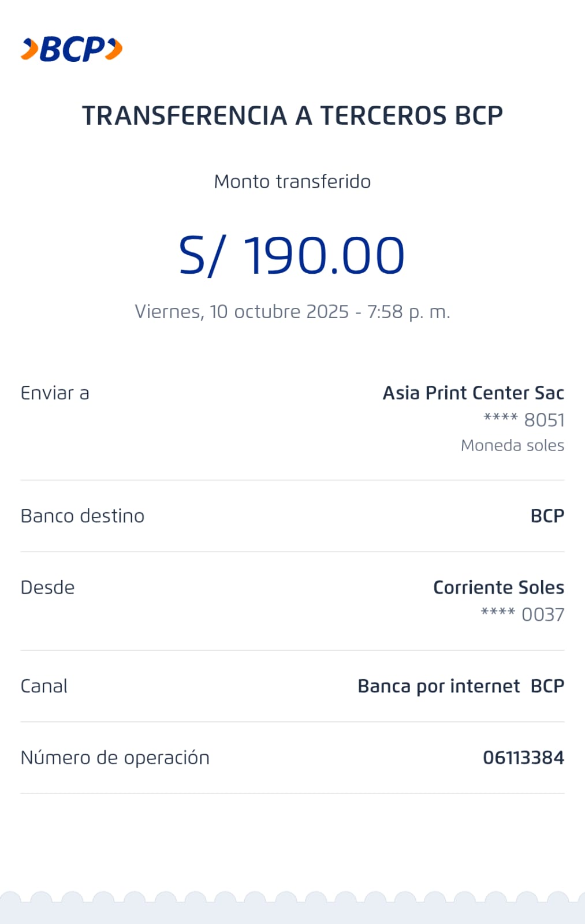Select the S/ 190.00 amount

point(292,255)
